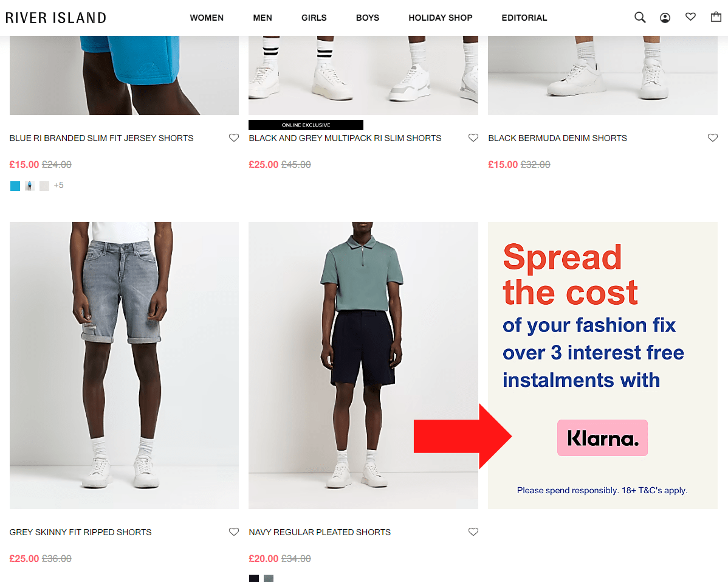Open the Navy Regular Pleated Shorts image

coord(363,365)
